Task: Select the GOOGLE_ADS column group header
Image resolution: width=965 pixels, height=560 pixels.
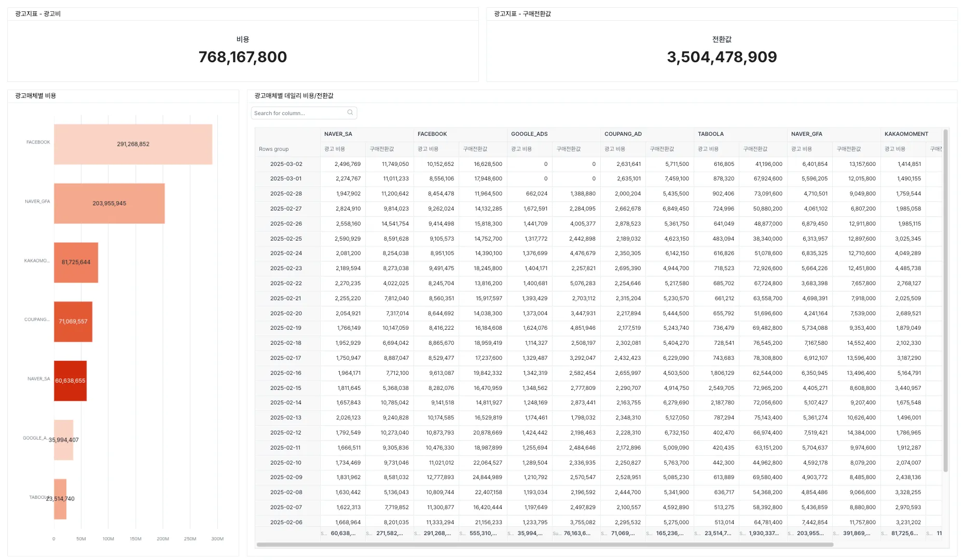Action: 529,134
